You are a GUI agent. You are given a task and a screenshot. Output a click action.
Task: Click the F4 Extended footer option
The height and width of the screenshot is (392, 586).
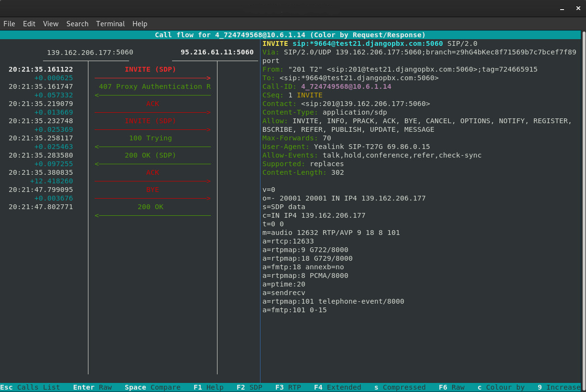click(x=337, y=387)
